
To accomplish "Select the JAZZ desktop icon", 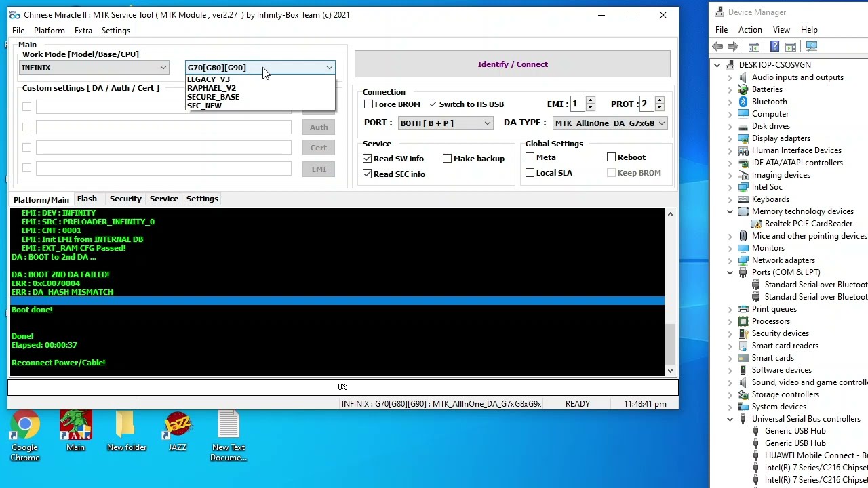I will 177,431.
